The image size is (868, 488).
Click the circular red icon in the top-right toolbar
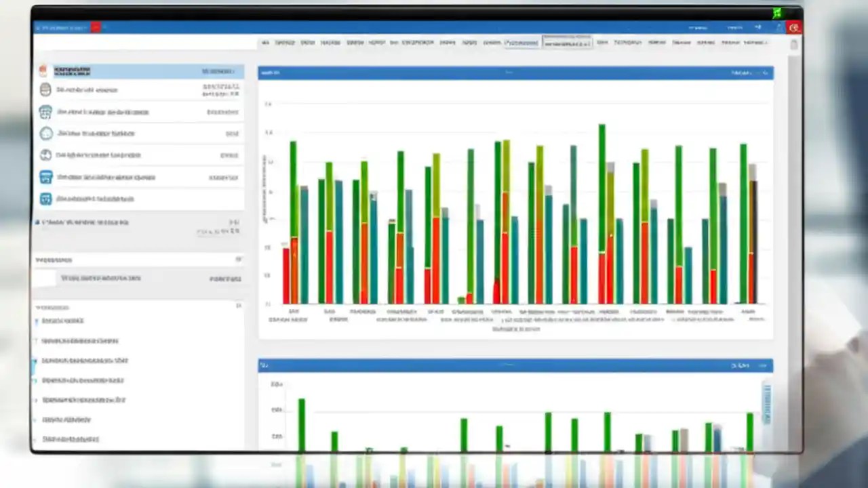[x=794, y=27]
